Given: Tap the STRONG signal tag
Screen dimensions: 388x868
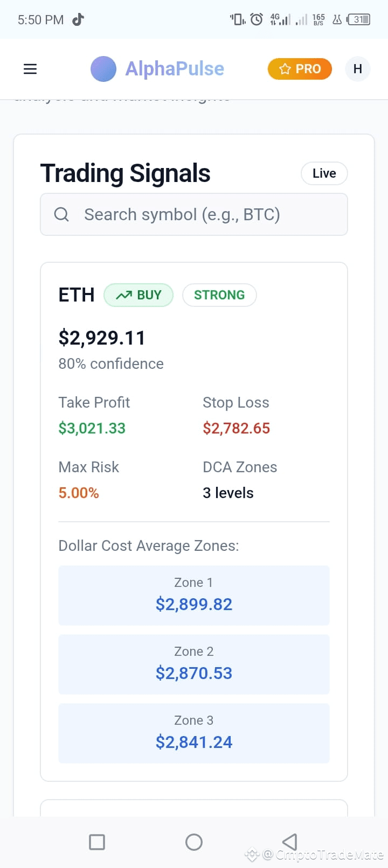Looking at the screenshot, I should coord(219,295).
